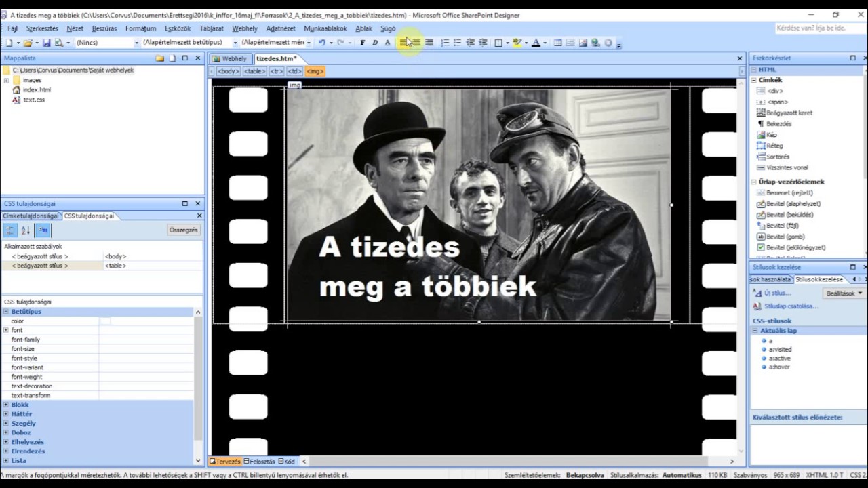Click the Align left toolbar icon
Viewport: 868px width, 488px height.
pos(403,43)
